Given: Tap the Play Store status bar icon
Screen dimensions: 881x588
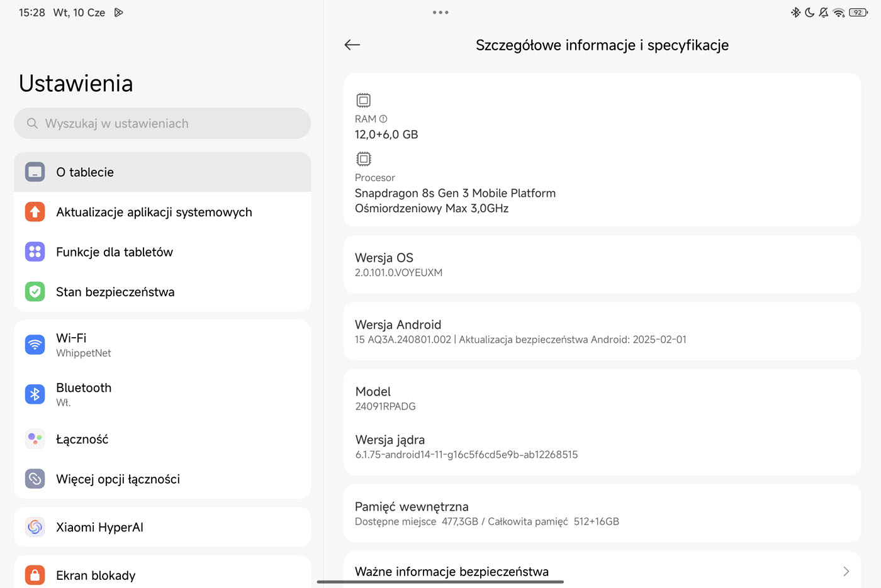Looking at the screenshot, I should coord(118,13).
